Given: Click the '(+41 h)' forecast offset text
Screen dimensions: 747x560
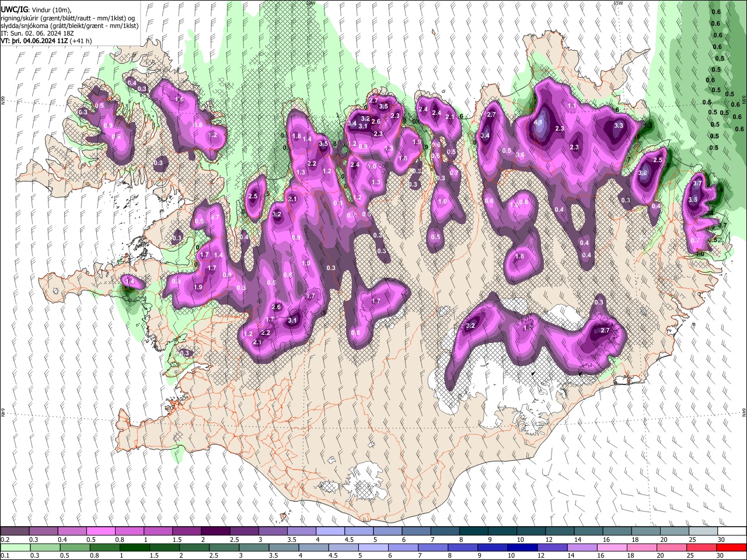Looking at the screenshot, I should pos(81,41).
